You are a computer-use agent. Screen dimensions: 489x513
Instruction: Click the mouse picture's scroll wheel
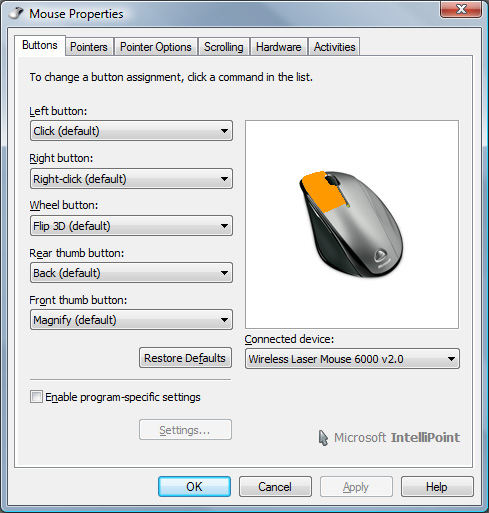[332, 179]
